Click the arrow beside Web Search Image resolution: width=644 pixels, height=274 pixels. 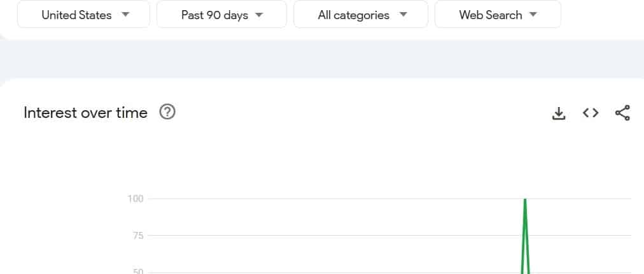(533, 15)
